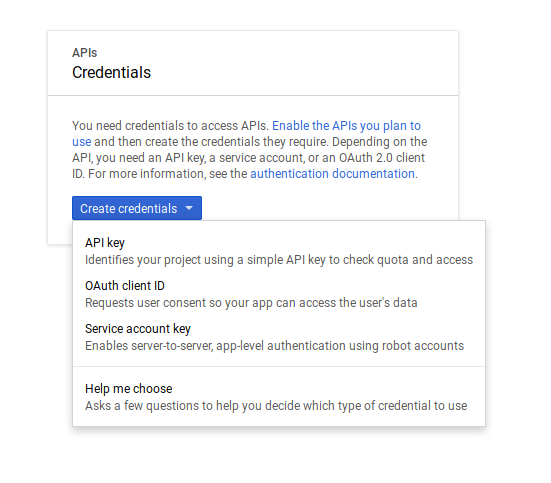The height and width of the screenshot is (483, 551).
Task: Click the wrapped blue 'use' link word
Action: pos(82,142)
